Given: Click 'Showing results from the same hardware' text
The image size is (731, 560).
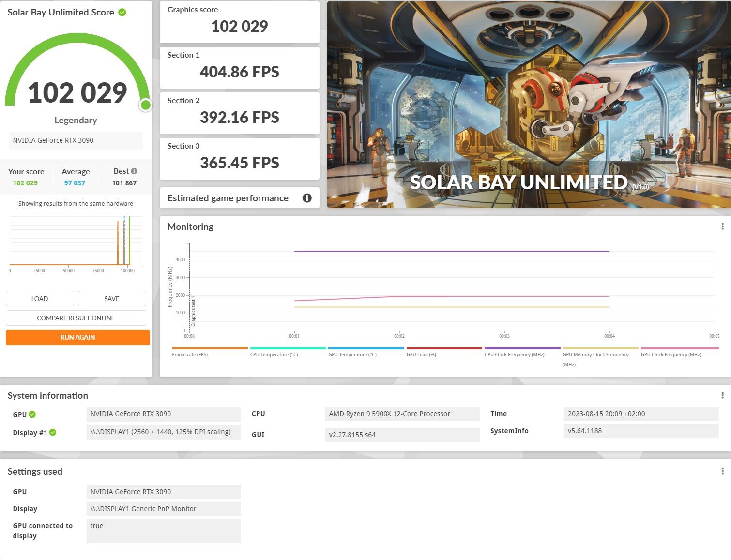Looking at the screenshot, I should coord(76,203).
